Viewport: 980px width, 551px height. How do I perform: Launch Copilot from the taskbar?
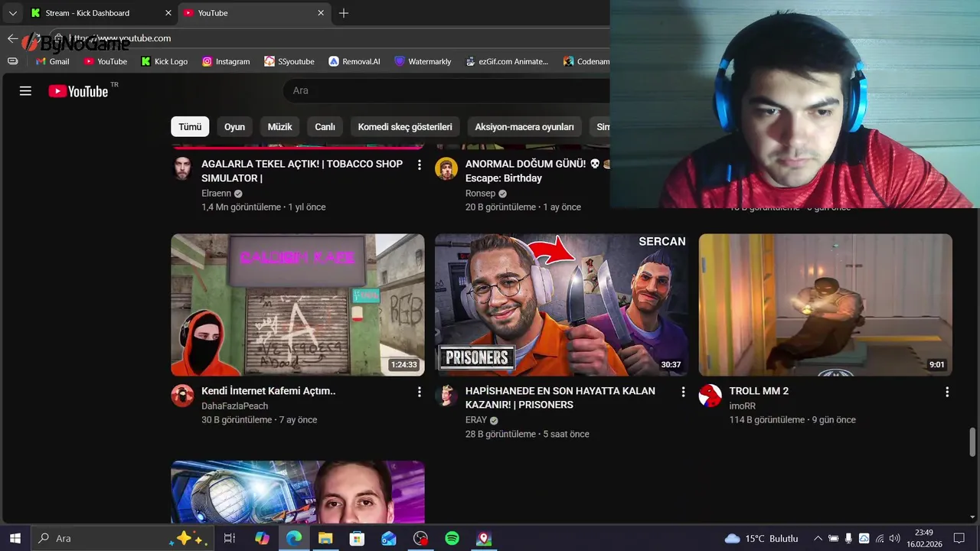(x=262, y=539)
